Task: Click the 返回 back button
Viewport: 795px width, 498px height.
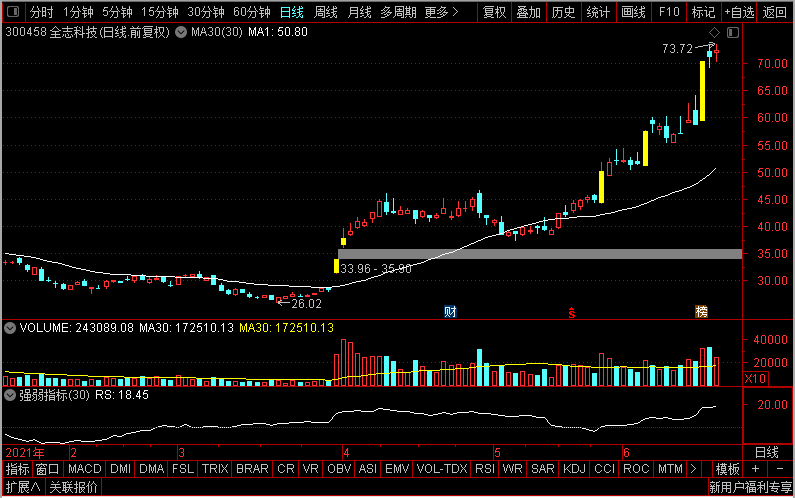Action: pyautogui.click(x=775, y=12)
